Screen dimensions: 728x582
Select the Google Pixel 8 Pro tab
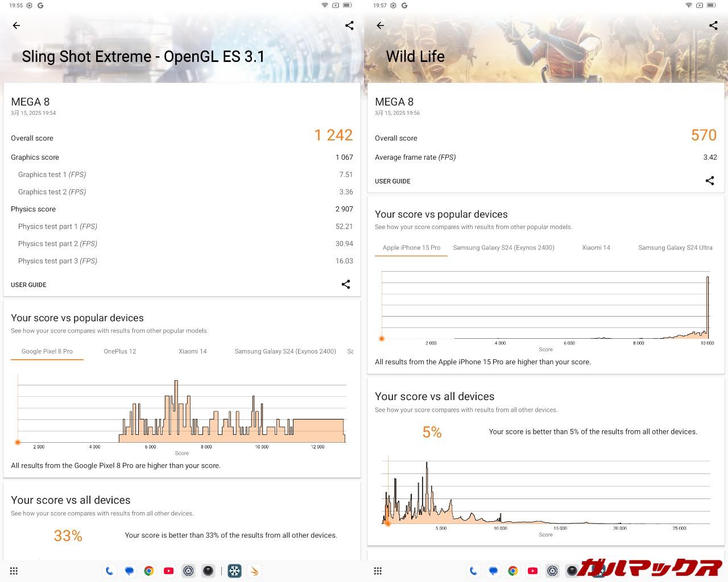coord(47,351)
